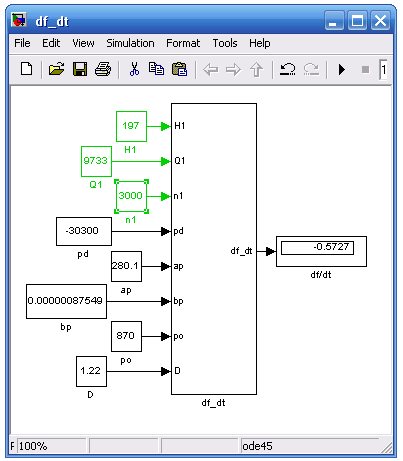Screen dimensions: 403x461
Task: Open the View menu
Action: (x=83, y=43)
